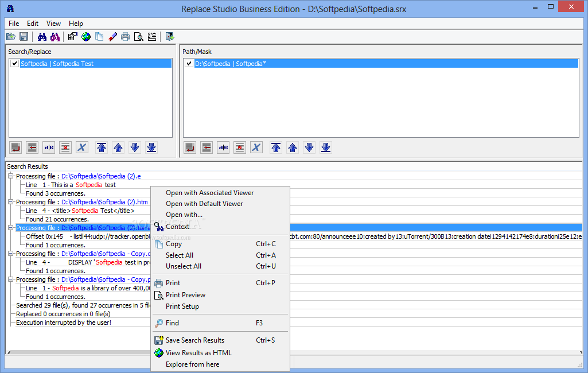Click the printer toolbar icon
The width and height of the screenshot is (588, 373).
[126, 37]
